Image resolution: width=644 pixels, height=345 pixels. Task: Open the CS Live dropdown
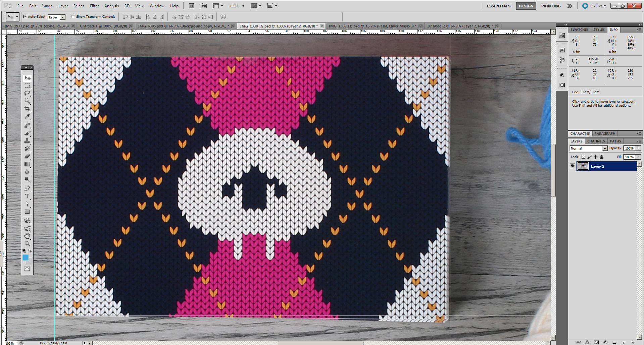[x=594, y=6]
